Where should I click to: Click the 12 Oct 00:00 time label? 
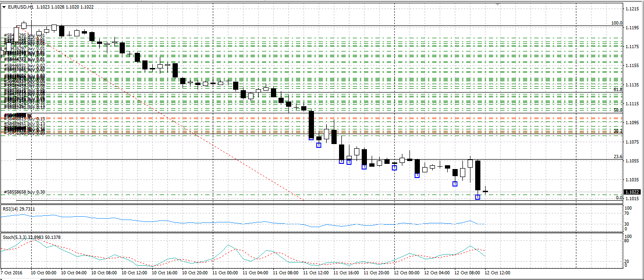pos(407,272)
